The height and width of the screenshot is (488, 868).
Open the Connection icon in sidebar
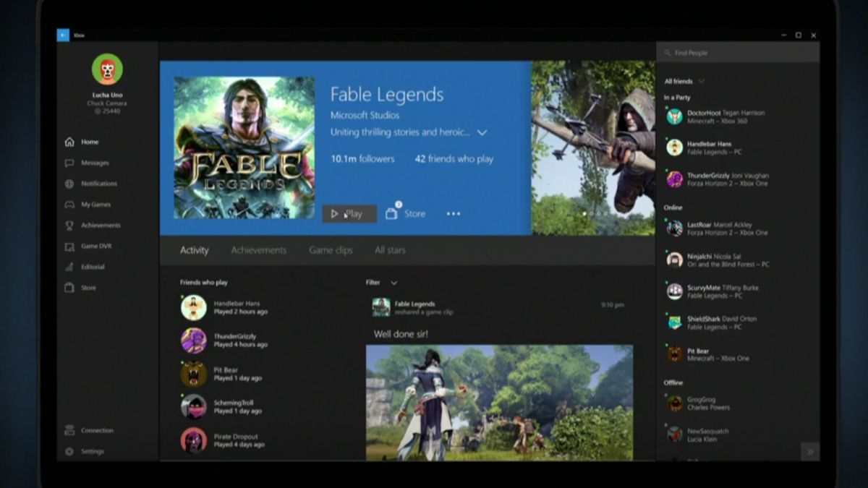(x=69, y=431)
